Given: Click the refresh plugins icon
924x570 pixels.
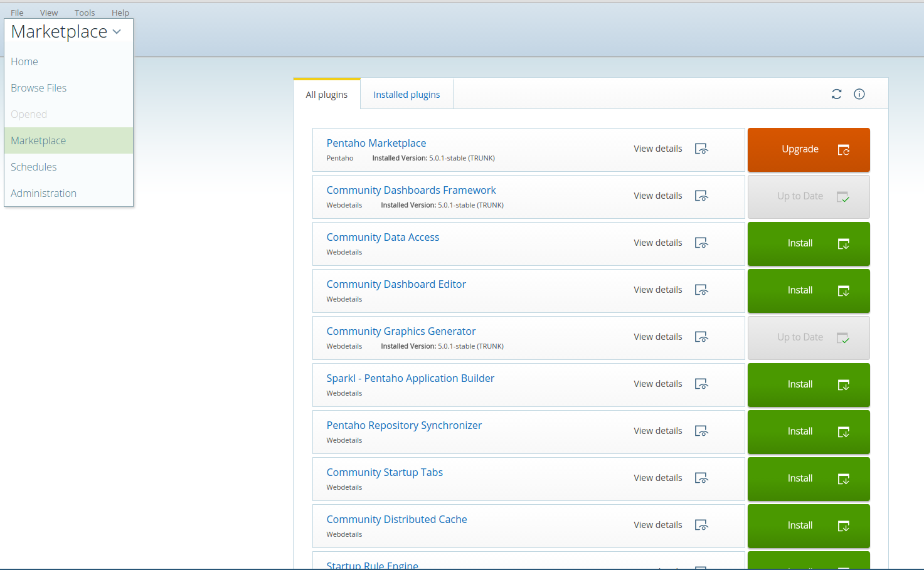Looking at the screenshot, I should pyautogui.click(x=836, y=94).
